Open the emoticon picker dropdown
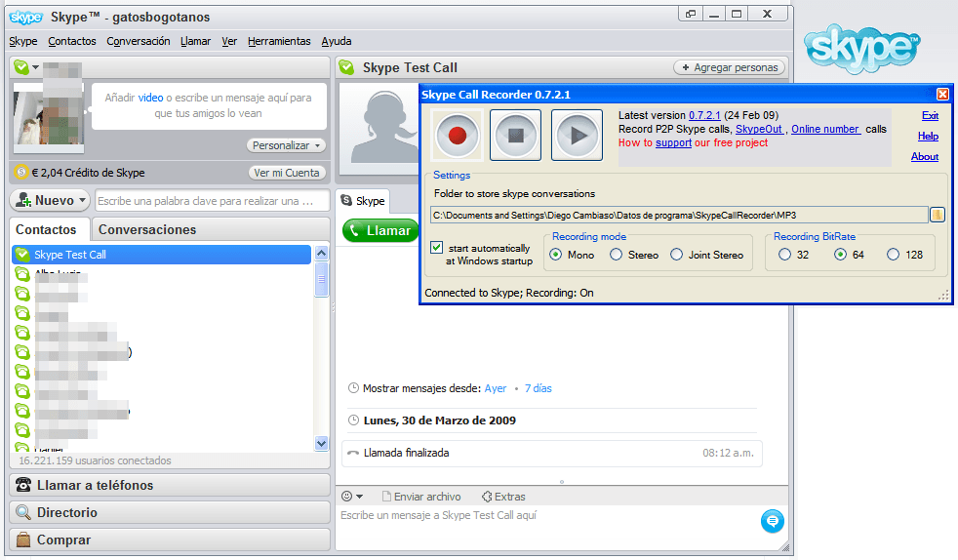The height and width of the screenshot is (560, 958). coord(352,497)
